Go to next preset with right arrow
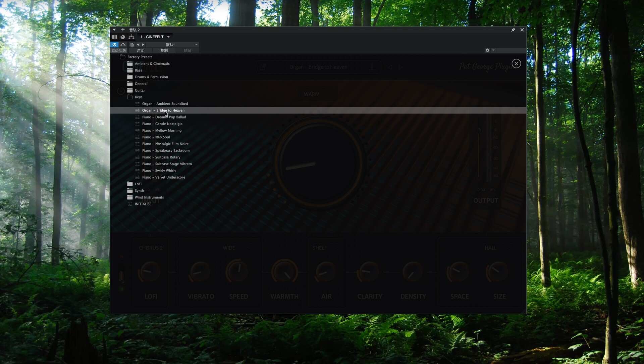 point(143,45)
